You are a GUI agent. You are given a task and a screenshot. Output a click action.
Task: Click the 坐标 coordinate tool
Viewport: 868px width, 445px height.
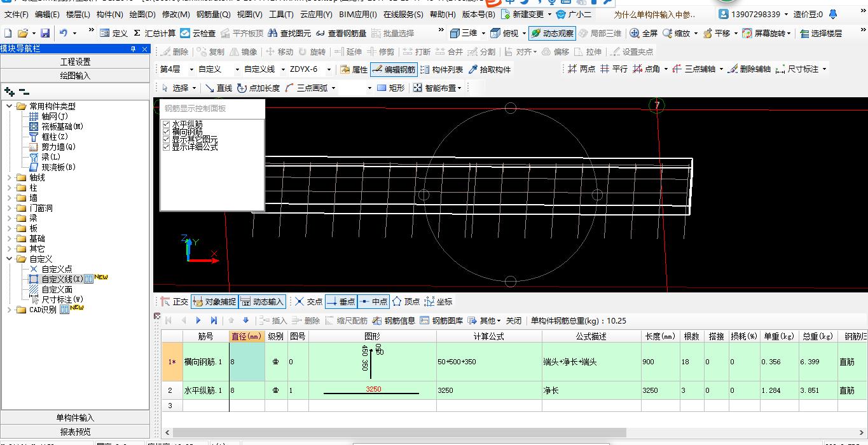[x=438, y=302]
